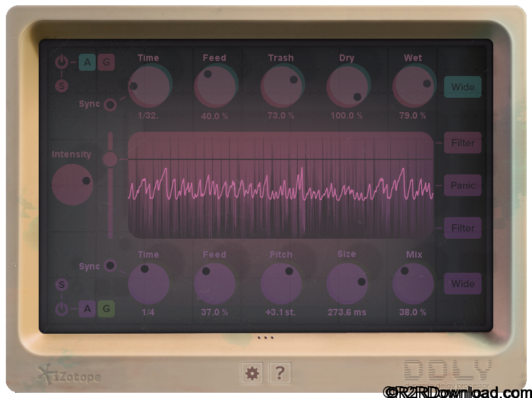Open the lower Filter button
The width and height of the screenshot is (532, 398).
click(x=462, y=228)
